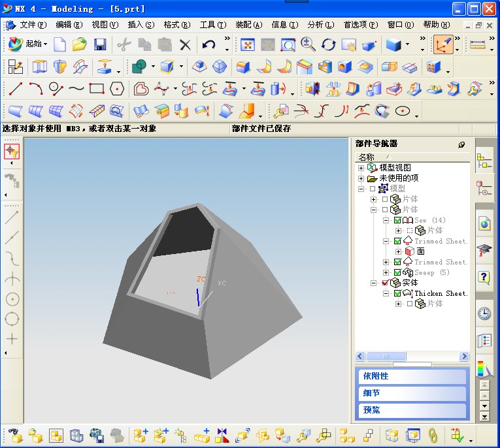Toggle checkbox of first 片体 under 模型
Viewport: 500px width, 448px height.
pyautogui.click(x=385, y=199)
